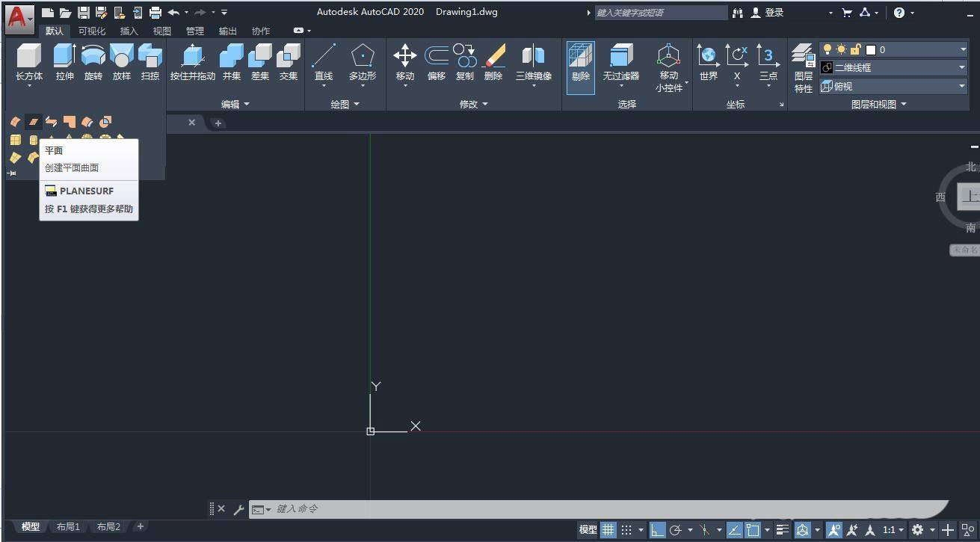The width and height of the screenshot is (980, 542).
Task: Activate the 扫掠 (Sweep) tool
Action: 150,63
